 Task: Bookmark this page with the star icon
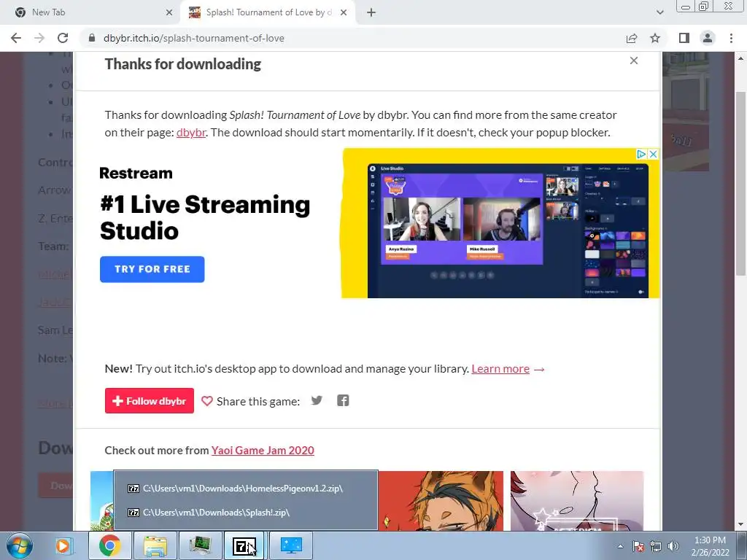(x=656, y=38)
